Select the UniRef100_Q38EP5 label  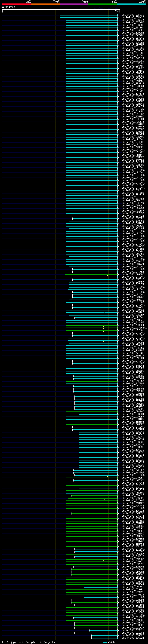point(133,625)
